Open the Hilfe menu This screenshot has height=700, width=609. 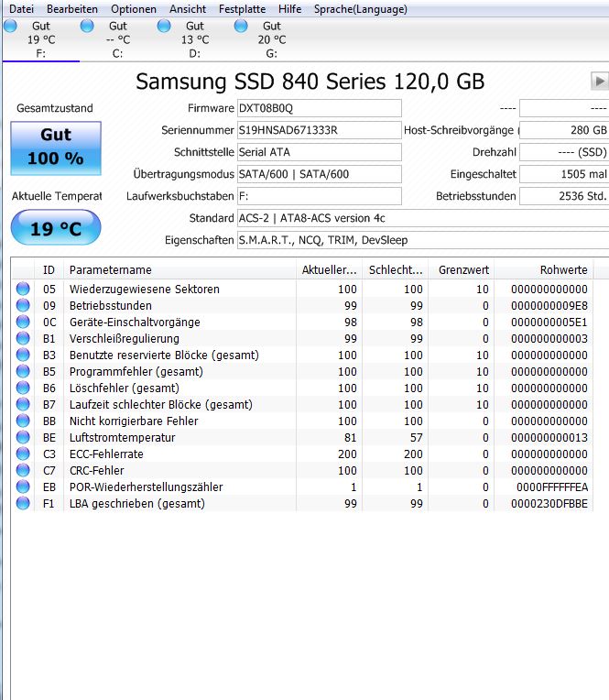click(289, 9)
